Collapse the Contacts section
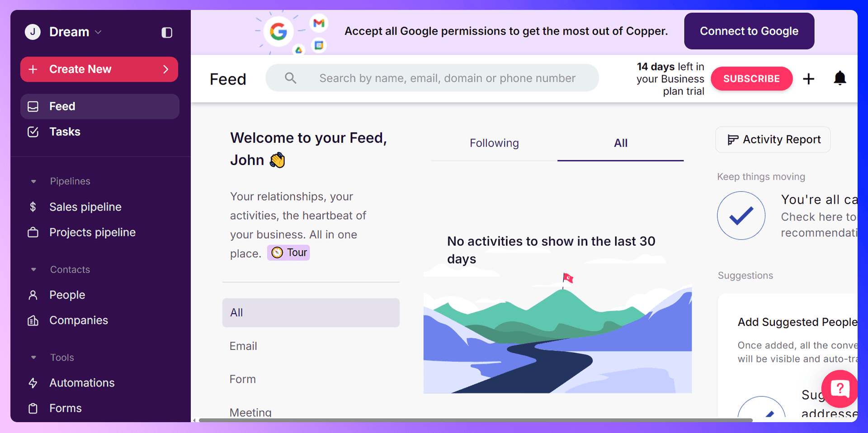The image size is (868, 433). pyautogui.click(x=33, y=269)
